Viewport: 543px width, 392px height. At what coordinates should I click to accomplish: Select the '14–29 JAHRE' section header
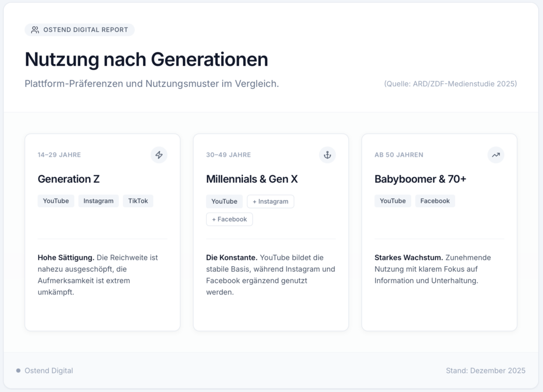(x=59, y=155)
